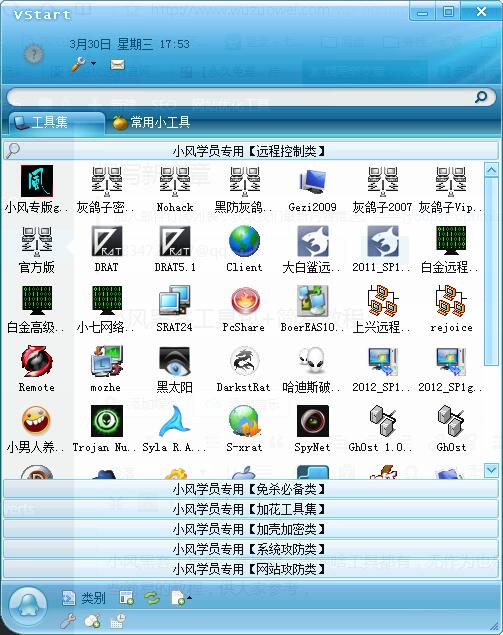Viewport: 503px width, 635px height.
Task: Select the DarkstRat dragon icon
Action: pos(244,361)
